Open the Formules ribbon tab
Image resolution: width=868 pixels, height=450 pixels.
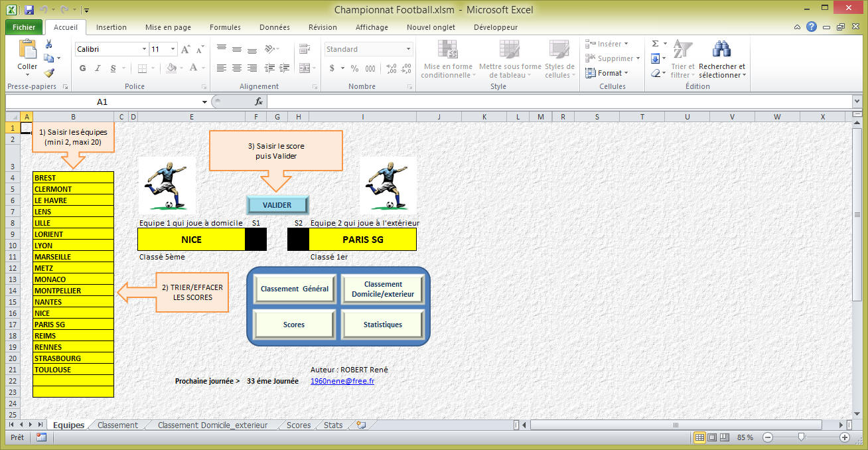(x=225, y=27)
